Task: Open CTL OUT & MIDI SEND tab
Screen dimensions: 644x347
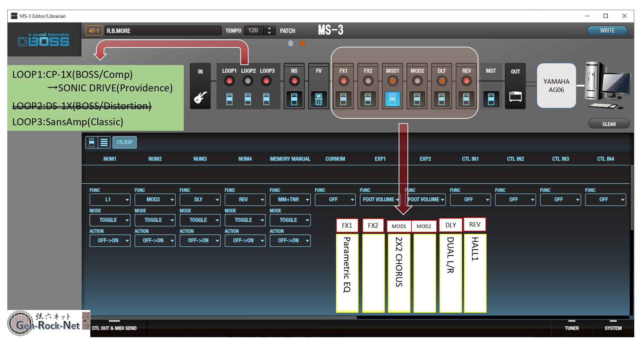Action: [114, 328]
